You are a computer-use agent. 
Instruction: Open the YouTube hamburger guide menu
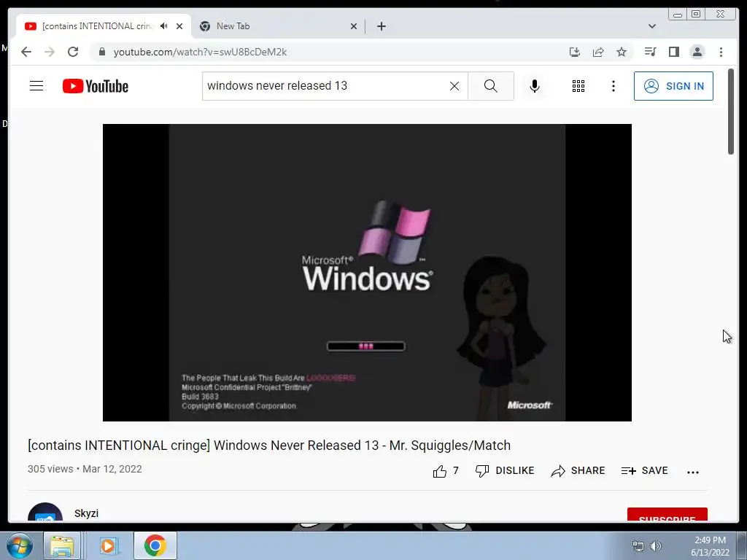point(36,86)
